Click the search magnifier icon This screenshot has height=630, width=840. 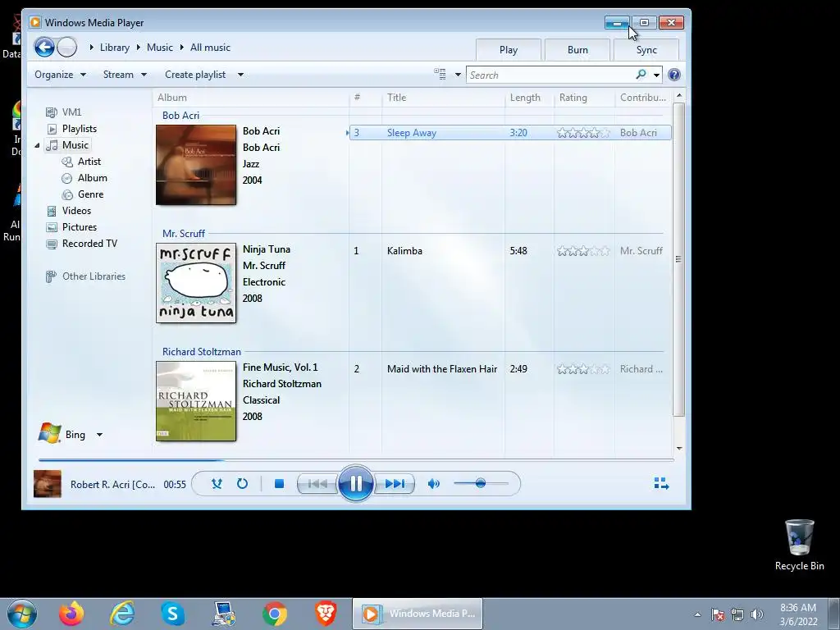coord(641,75)
